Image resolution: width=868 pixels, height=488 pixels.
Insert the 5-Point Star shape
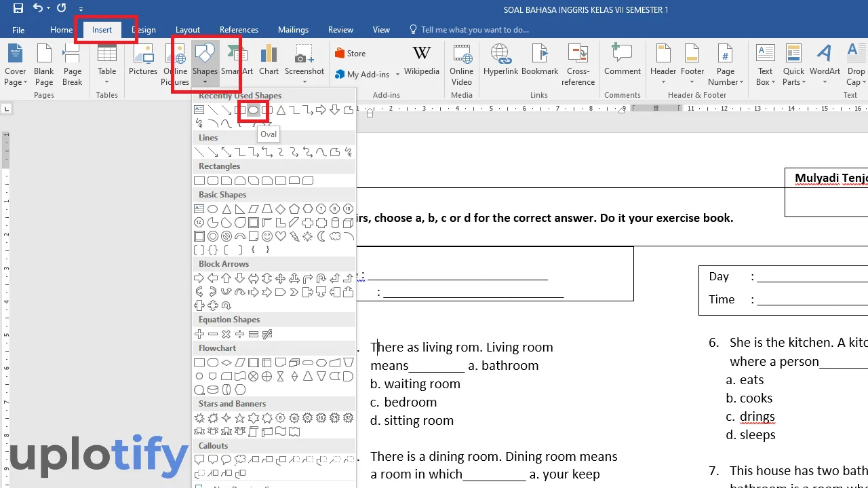(239, 418)
